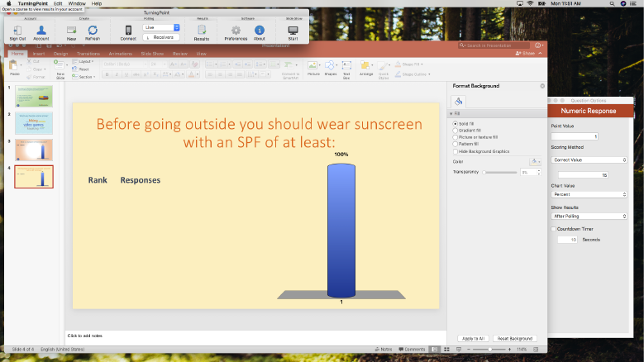The image size is (644, 362).
Task: Open the Slide Show ribbon tab
Action: tap(152, 54)
